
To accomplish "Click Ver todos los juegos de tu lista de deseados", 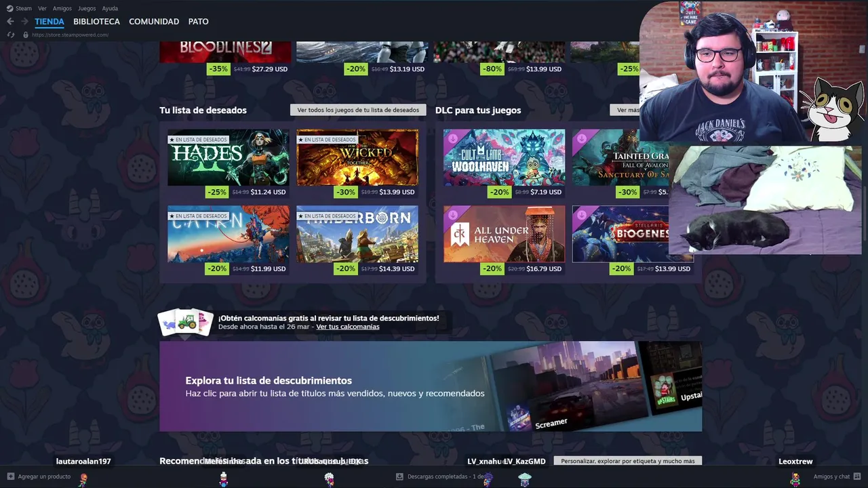I will pos(358,110).
